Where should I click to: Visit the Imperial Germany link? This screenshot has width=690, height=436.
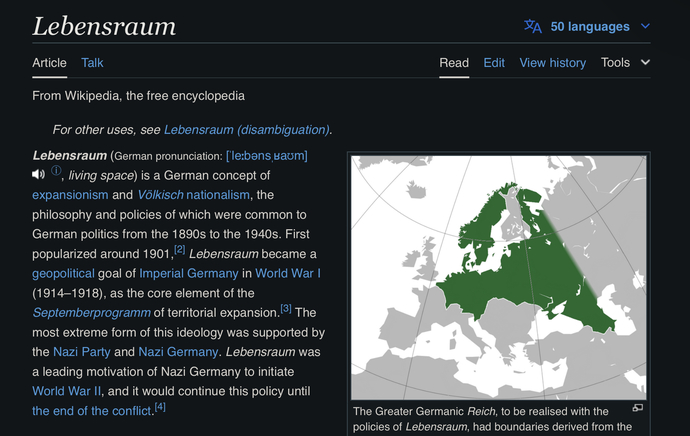tap(189, 274)
